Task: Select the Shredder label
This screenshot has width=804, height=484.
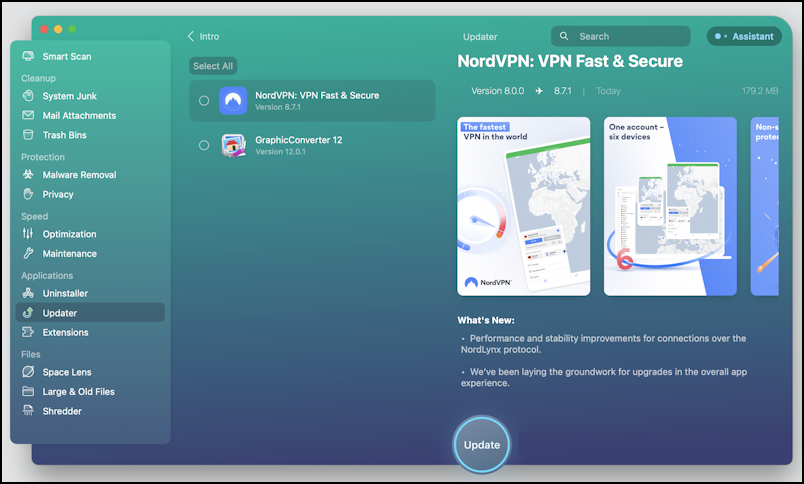Action: [x=62, y=411]
